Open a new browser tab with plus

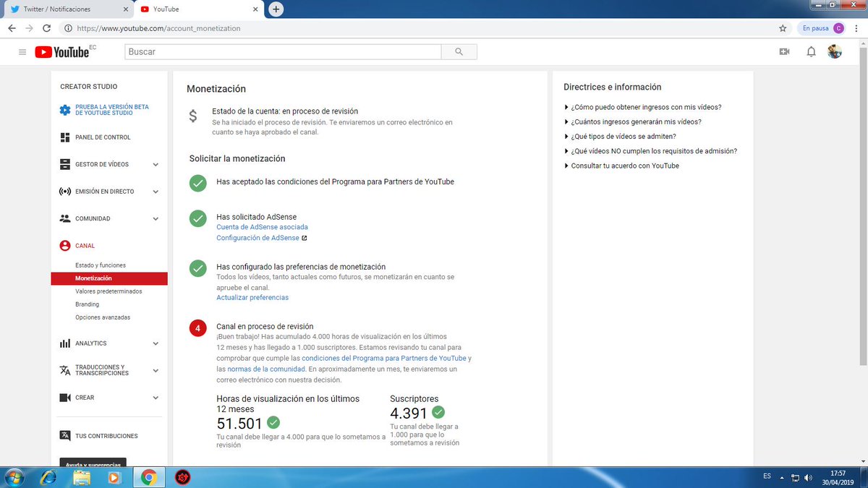pyautogui.click(x=276, y=9)
